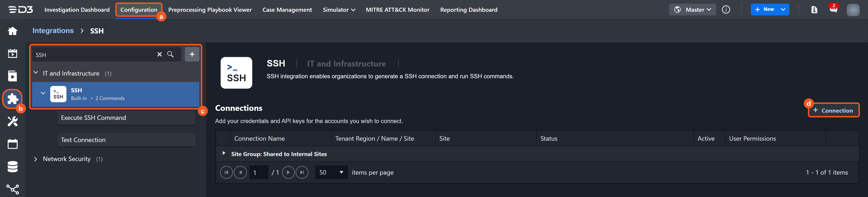Click the home icon in left sidebar

(x=12, y=31)
